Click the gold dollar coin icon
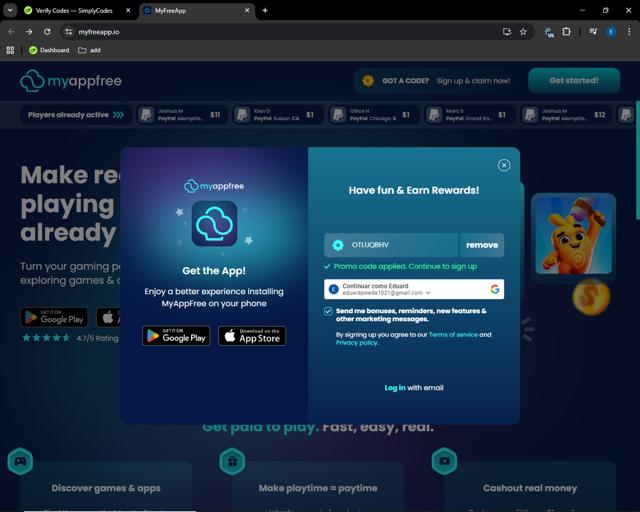 tap(591, 297)
